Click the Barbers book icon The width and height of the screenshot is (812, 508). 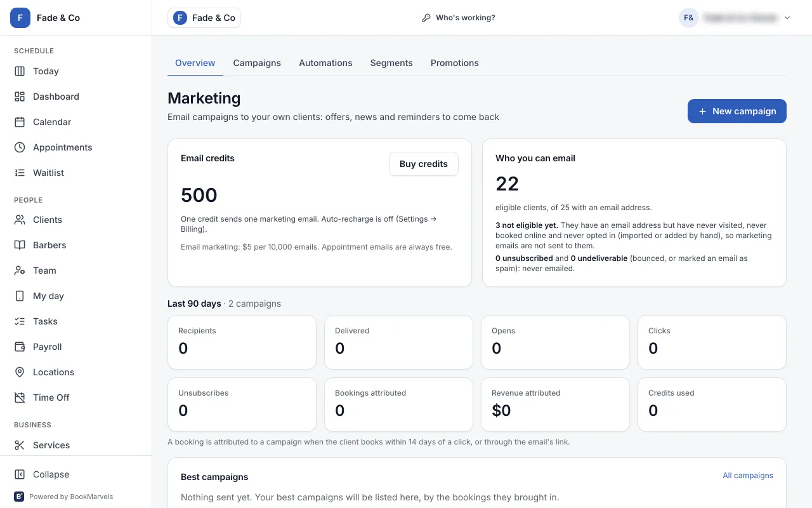click(x=20, y=245)
